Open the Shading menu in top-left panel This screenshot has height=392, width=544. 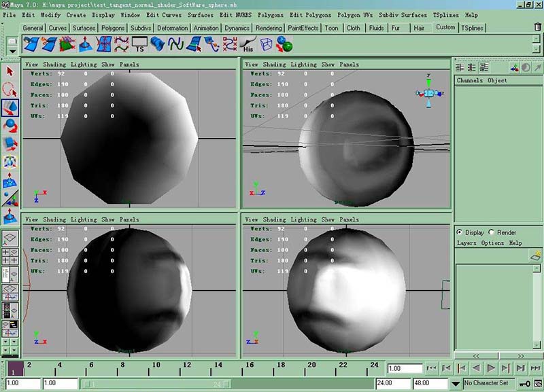click(54, 64)
